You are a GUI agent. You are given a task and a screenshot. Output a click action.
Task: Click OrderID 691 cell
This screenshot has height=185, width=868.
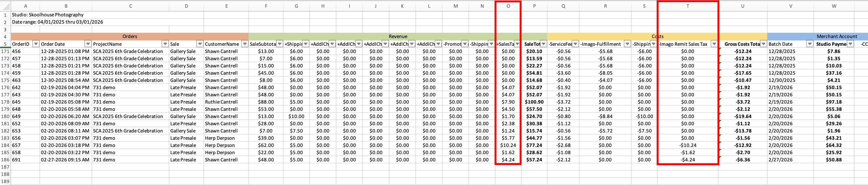click(25, 160)
